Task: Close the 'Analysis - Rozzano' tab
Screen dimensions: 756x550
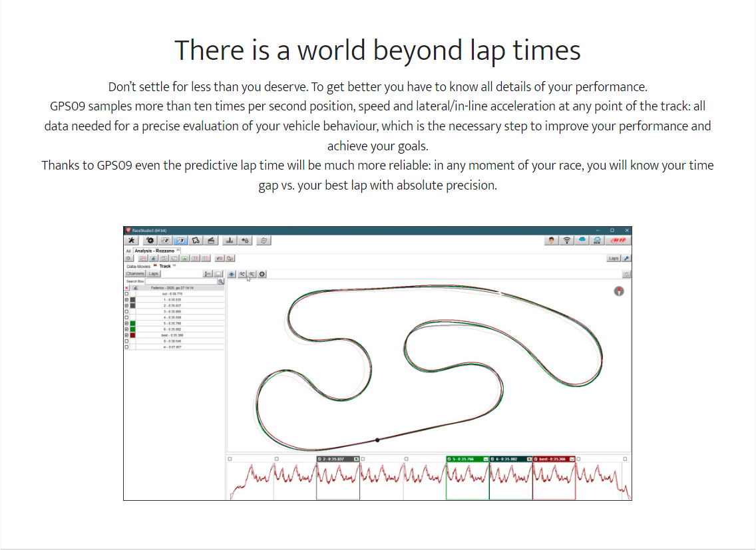Action: pos(178,249)
